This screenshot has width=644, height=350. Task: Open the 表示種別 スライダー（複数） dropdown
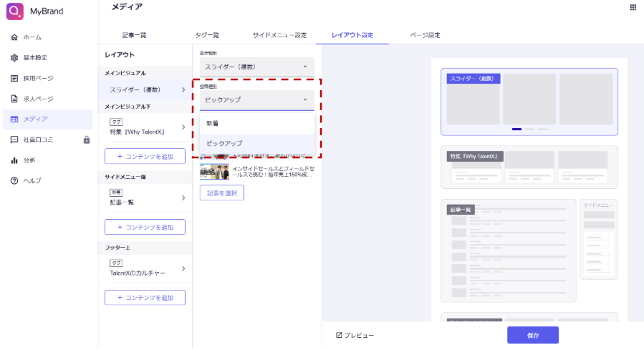point(256,67)
